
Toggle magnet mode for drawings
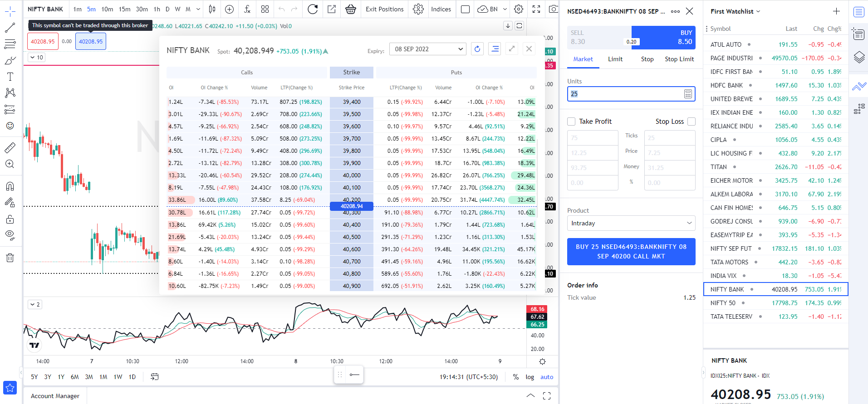pos(10,186)
